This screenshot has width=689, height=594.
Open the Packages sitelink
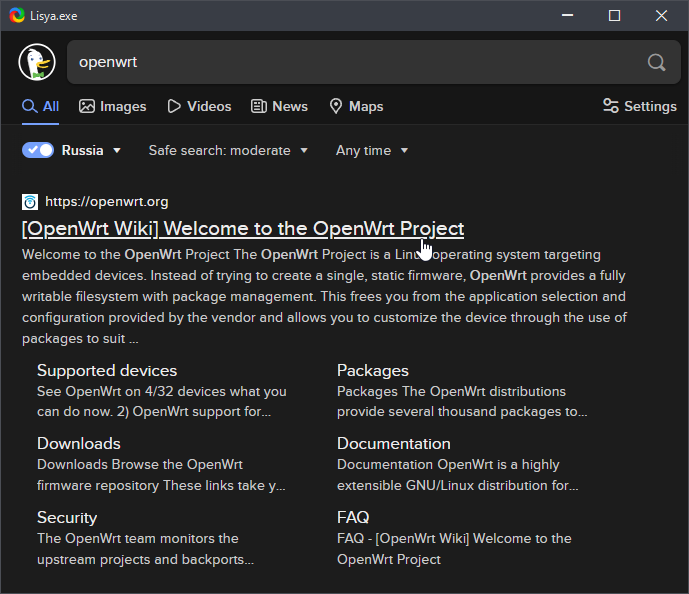click(x=373, y=370)
